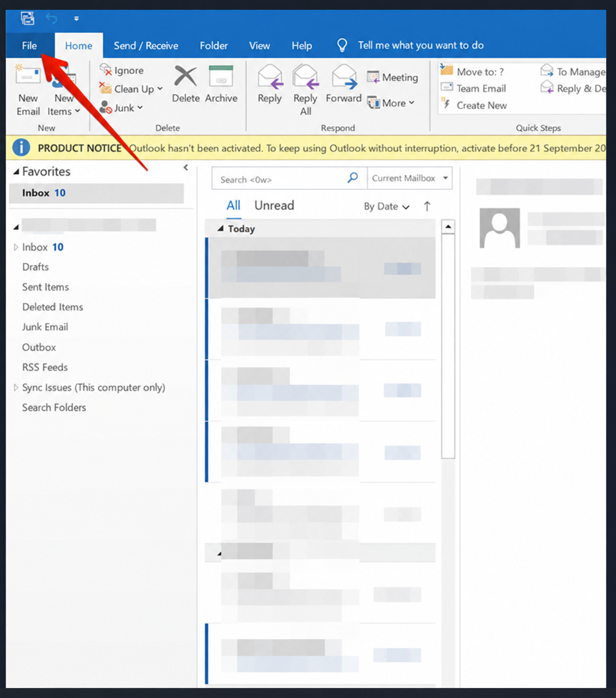The width and height of the screenshot is (616, 698).
Task: Click the Meeting reply icon
Action: tap(373, 77)
